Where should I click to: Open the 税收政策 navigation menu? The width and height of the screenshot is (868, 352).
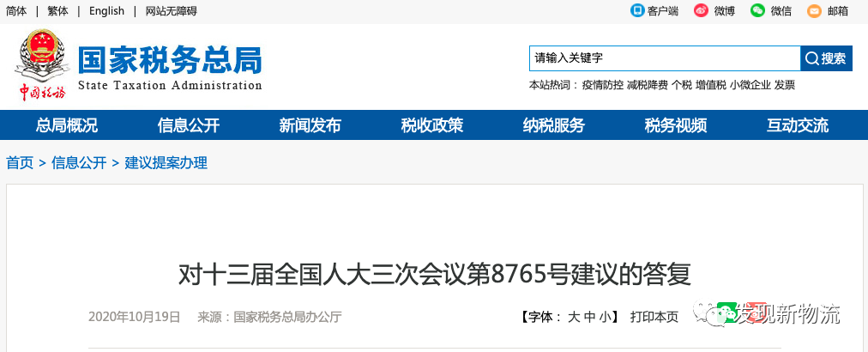(x=431, y=125)
